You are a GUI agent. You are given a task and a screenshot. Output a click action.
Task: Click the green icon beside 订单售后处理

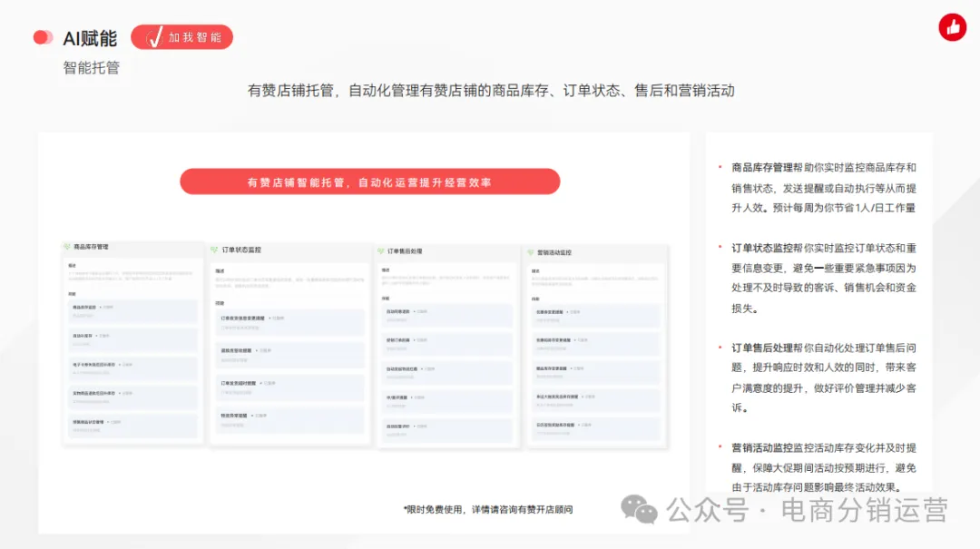click(x=380, y=251)
